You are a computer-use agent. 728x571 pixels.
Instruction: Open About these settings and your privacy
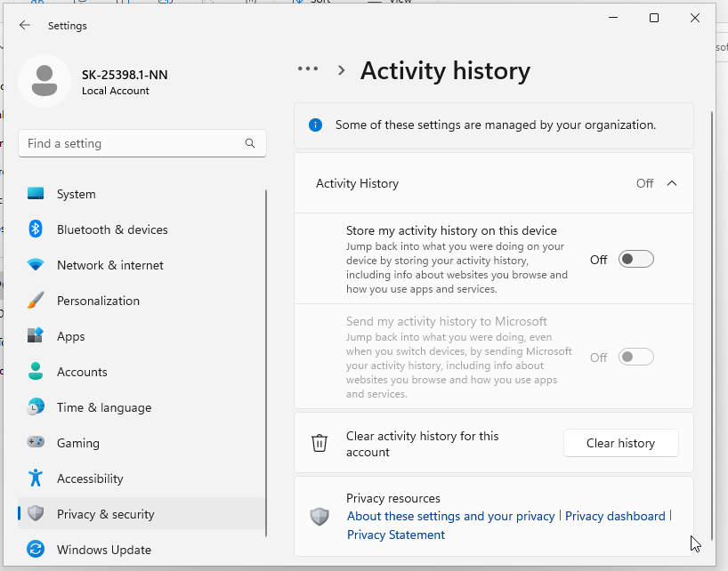click(451, 516)
